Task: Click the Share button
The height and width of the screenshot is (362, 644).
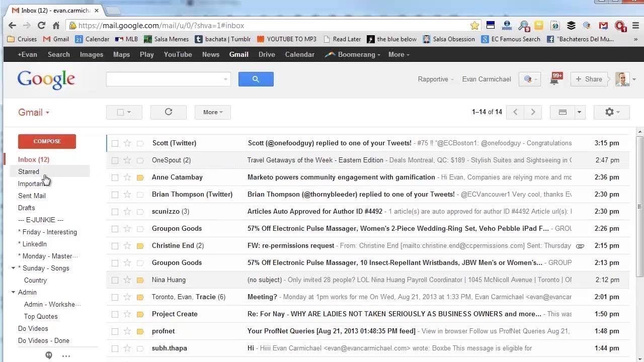Action: 589,79
